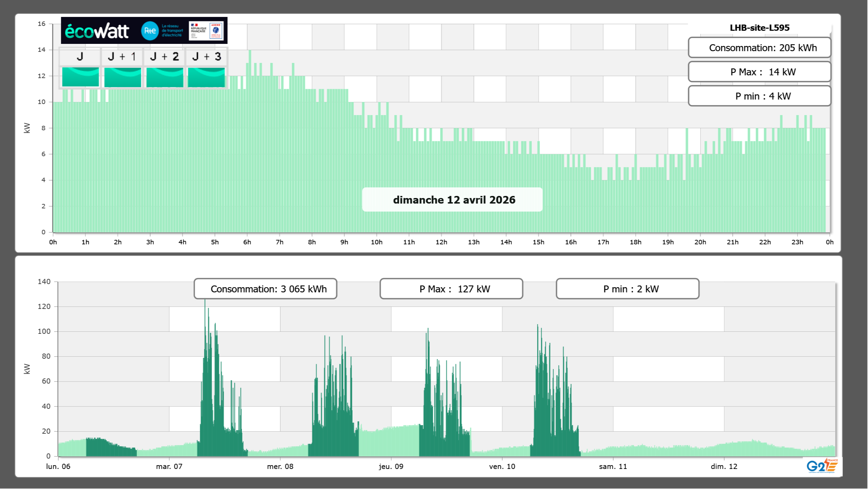
Task: Click the daily Consommation: 205 kWh box
Action: 759,48
